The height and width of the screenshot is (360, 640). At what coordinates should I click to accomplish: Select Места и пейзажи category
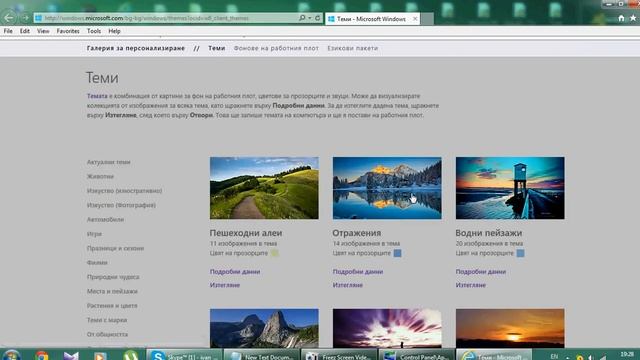pyautogui.click(x=112, y=291)
